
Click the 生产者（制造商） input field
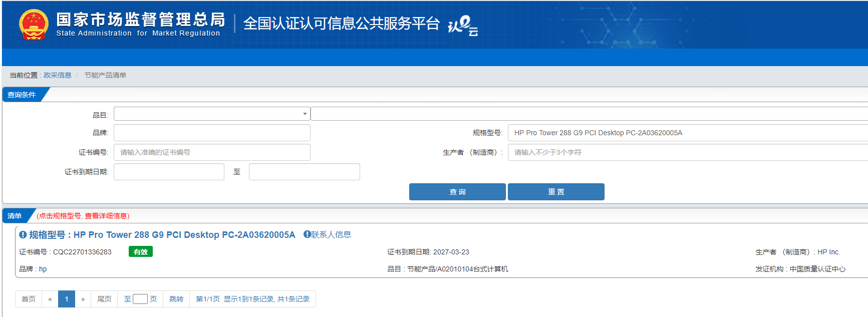[688, 152]
